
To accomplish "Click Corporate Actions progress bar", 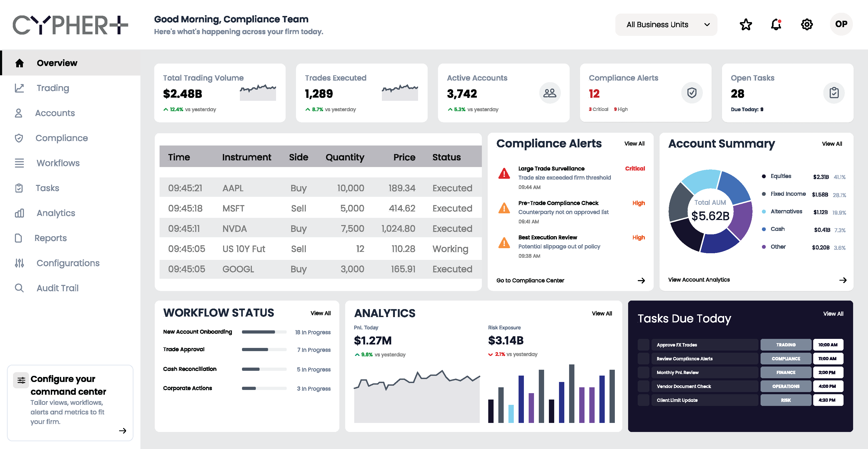I will pos(264,388).
